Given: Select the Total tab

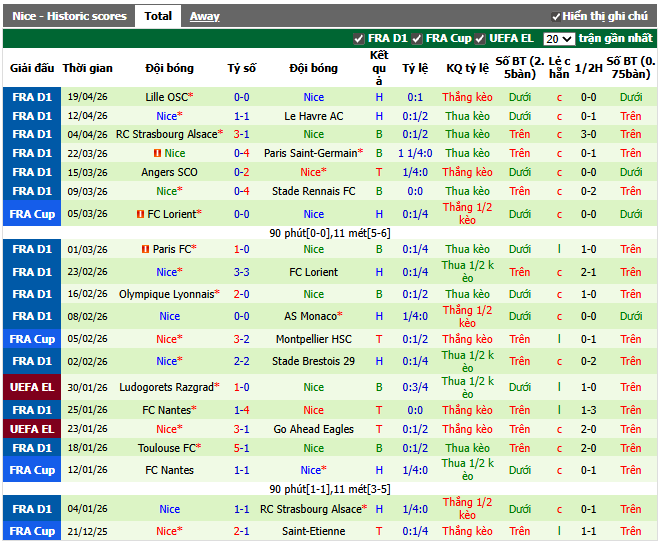Looking at the screenshot, I should [x=158, y=16].
